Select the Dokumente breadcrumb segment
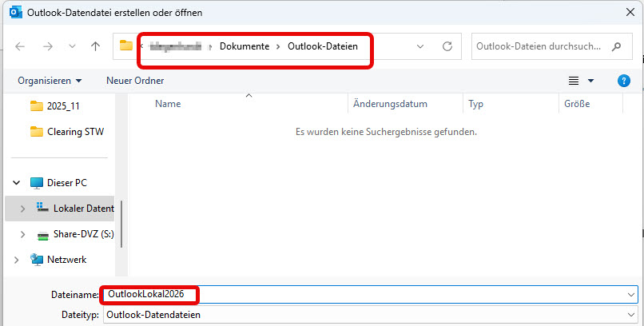The image size is (644, 326). pyautogui.click(x=244, y=46)
